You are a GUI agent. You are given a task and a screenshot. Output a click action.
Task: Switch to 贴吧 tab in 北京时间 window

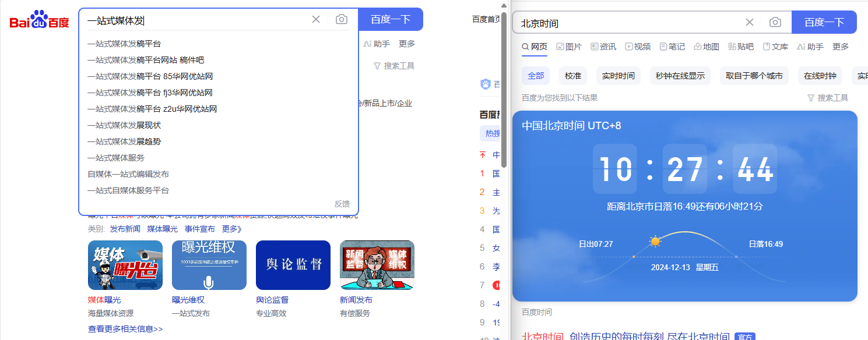pos(741,47)
